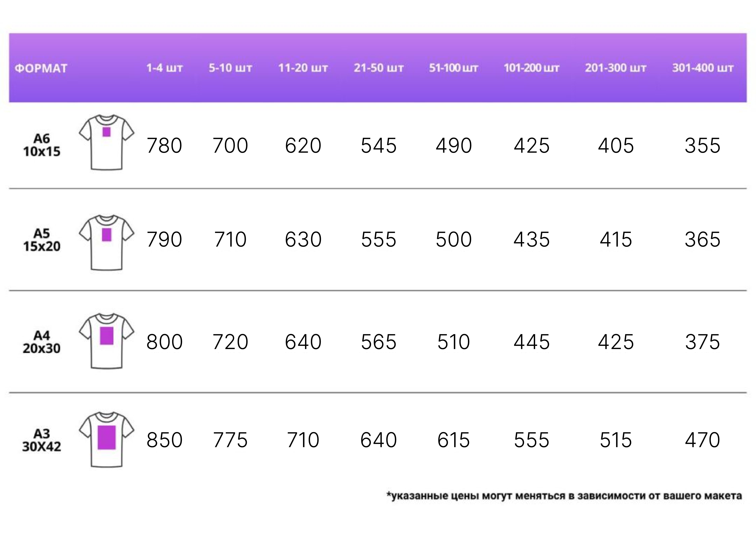Click price 720 in the A4 row
The width and height of the screenshot is (756, 535).
pyautogui.click(x=230, y=342)
